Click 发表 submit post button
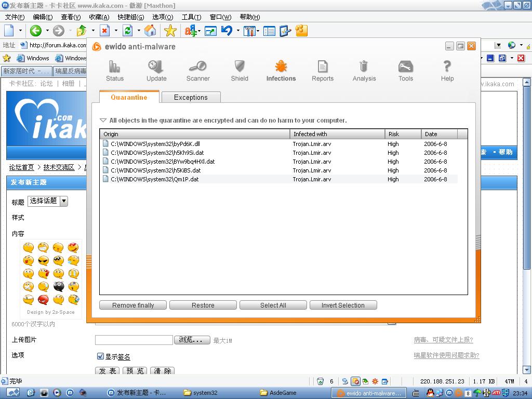This screenshot has height=399, width=532. pos(108,371)
